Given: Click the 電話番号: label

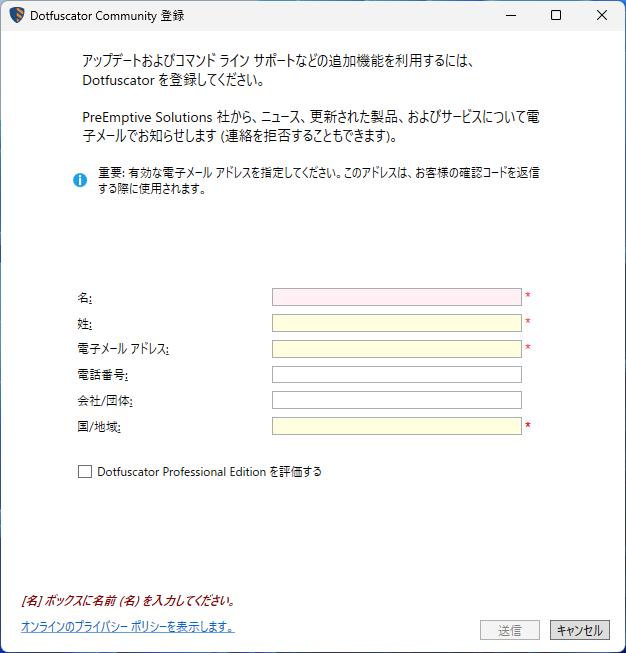Looking at the screenshot, I should coord(103,375).
